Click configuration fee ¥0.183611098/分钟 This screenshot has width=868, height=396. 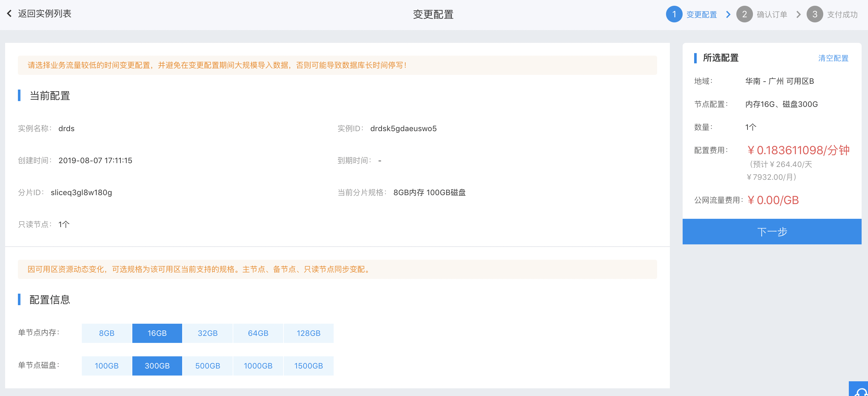point(798,150)
